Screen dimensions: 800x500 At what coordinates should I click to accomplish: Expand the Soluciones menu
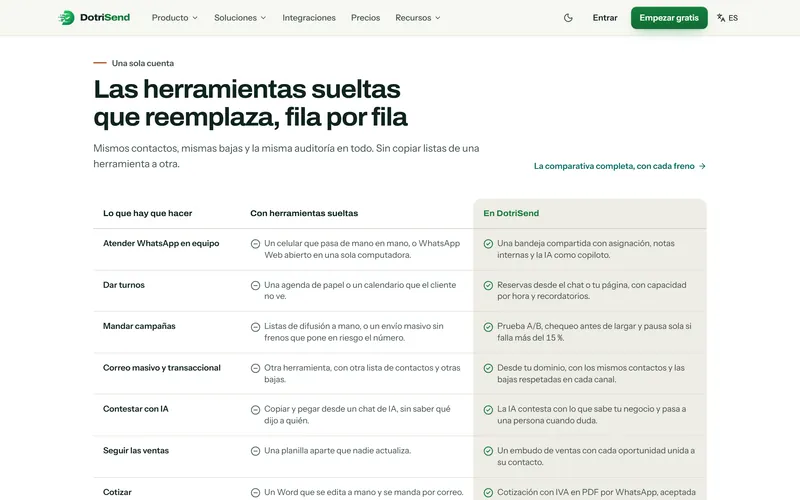[240, 18]
